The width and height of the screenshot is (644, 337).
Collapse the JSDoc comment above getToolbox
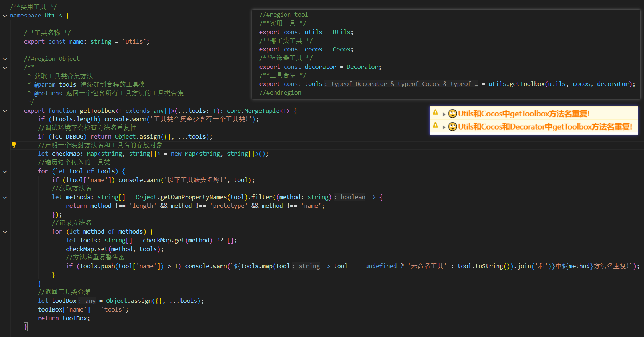(5, 68)
